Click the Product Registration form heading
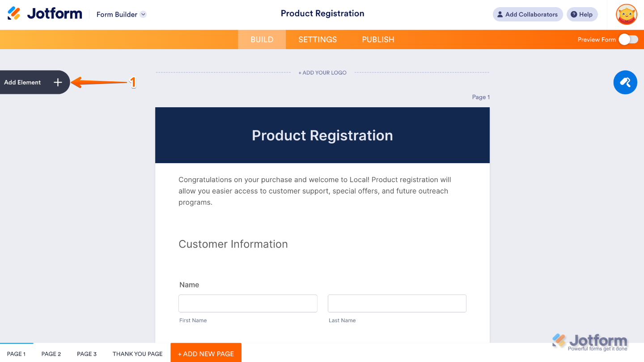 (x=322, y=135)
